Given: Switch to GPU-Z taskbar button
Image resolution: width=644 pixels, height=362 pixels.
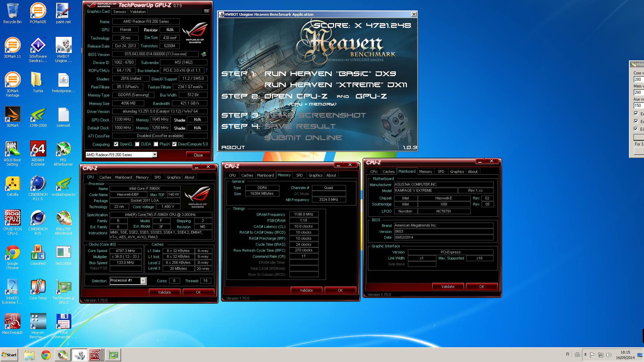Looking at the screenshot, I should coord(113,355).
